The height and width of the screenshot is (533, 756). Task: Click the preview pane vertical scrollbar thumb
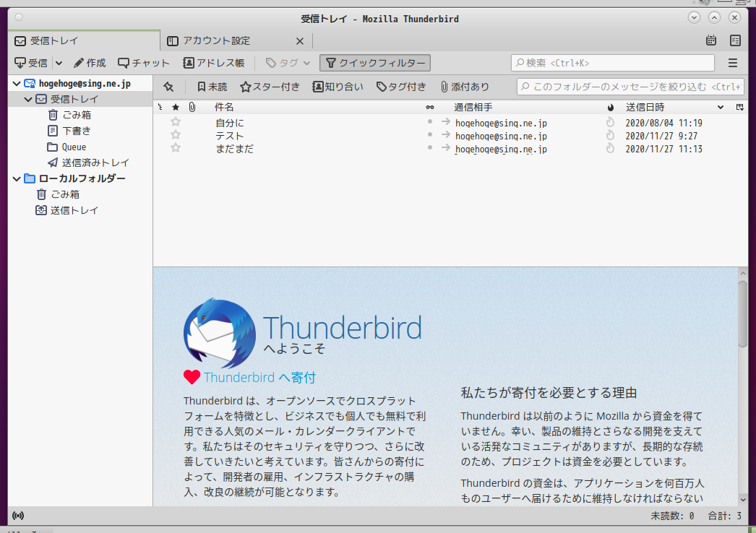tap(743, 313)
